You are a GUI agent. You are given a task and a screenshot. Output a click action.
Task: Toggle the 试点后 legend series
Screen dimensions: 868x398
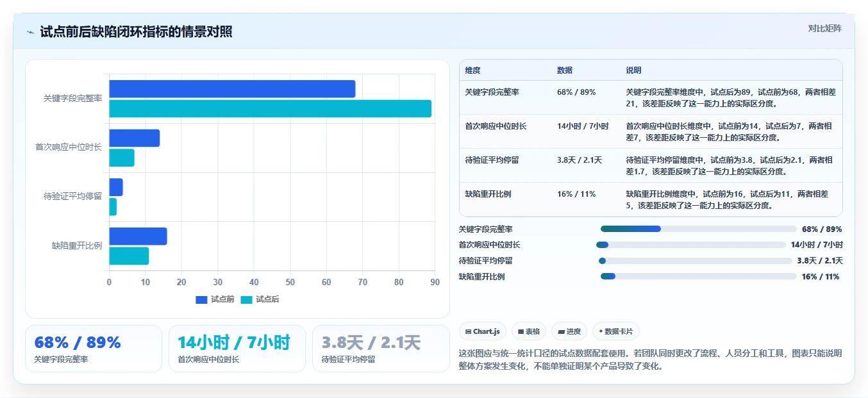[x=260, y=299]
